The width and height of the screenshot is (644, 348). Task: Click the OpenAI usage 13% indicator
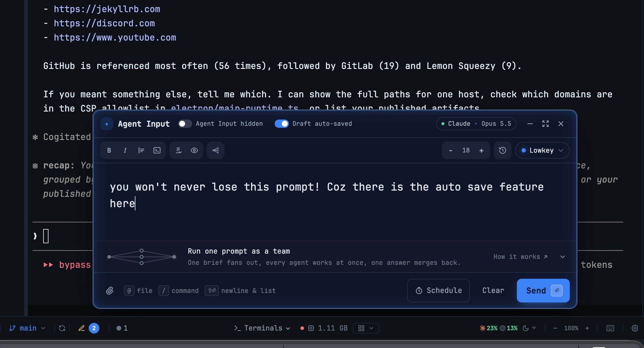(x=509, y=328)
